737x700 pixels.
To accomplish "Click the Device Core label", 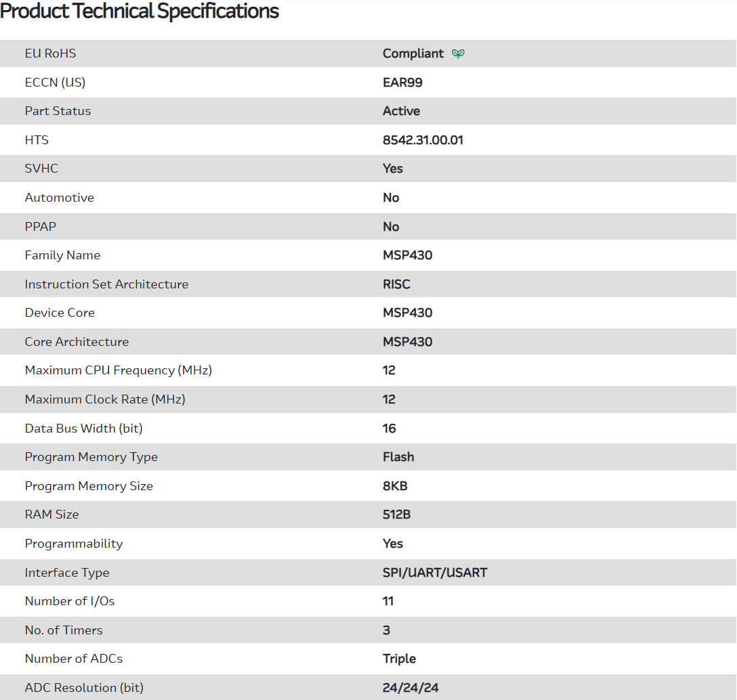I will (x=60, y=313).
